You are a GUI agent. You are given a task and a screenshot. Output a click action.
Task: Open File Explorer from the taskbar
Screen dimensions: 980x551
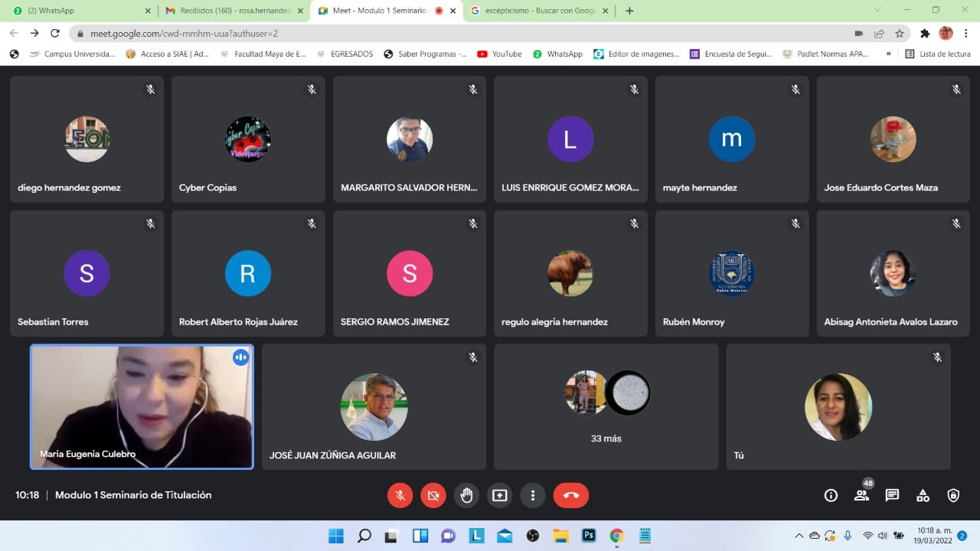(560, 536)
